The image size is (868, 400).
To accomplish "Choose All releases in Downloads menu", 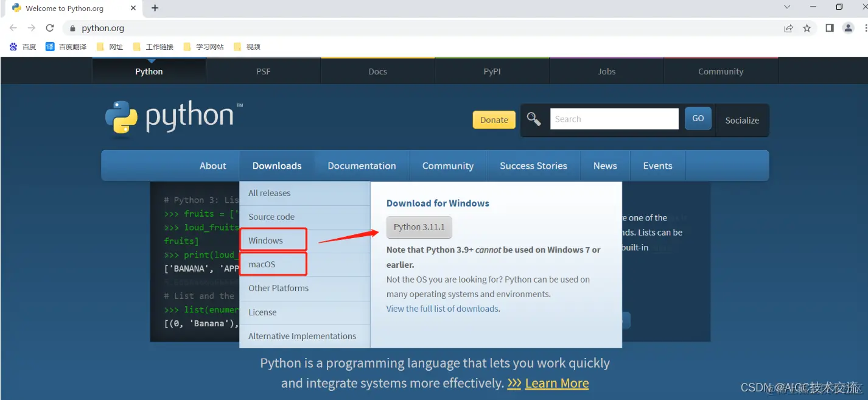I will [305, 193].
